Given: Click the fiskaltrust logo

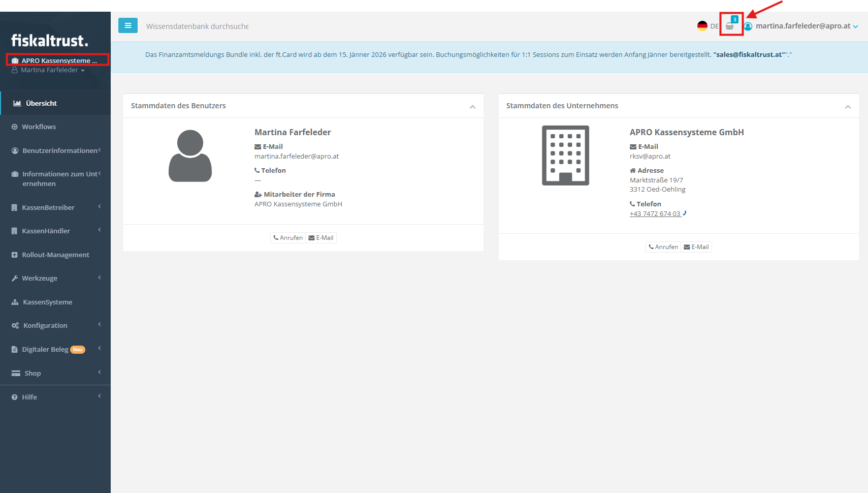Looking at the screenshot, I should click(x=50, y=40).
